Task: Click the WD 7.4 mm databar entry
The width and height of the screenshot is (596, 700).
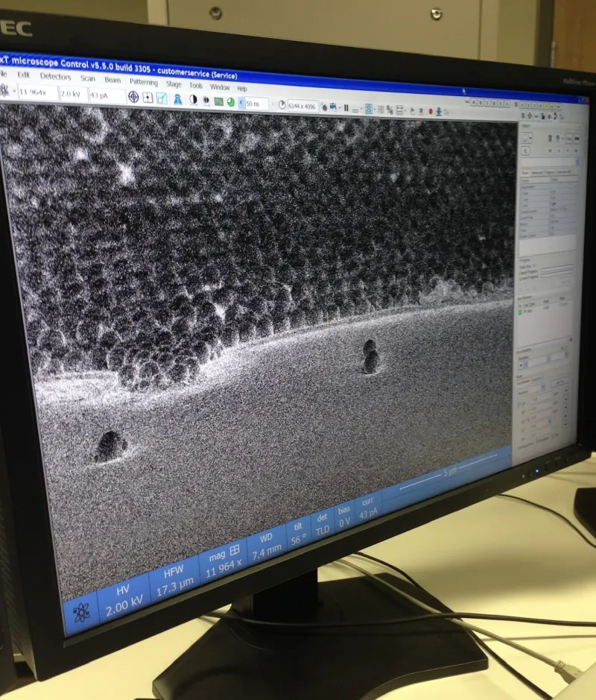Action: click(266, 546)
